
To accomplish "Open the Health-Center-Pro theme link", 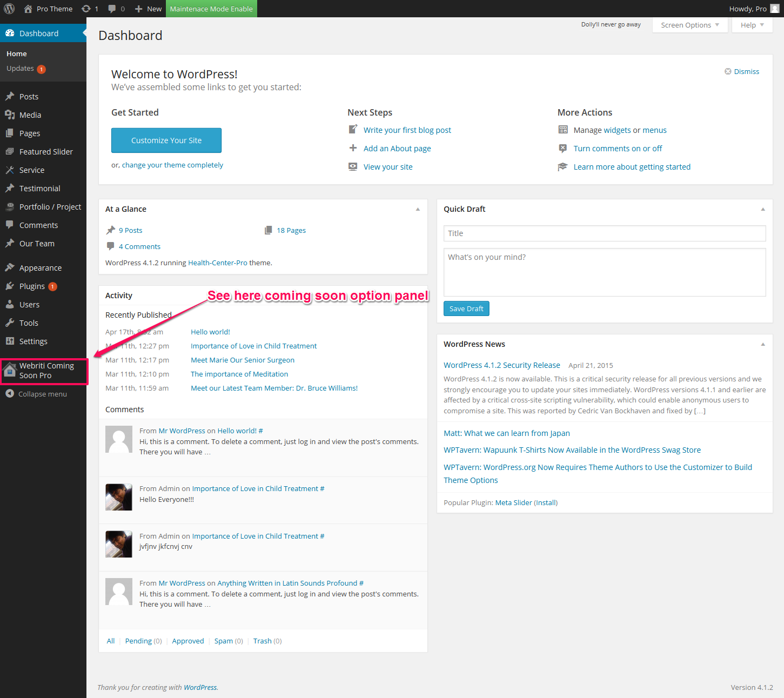I will [x=218, y=263].
